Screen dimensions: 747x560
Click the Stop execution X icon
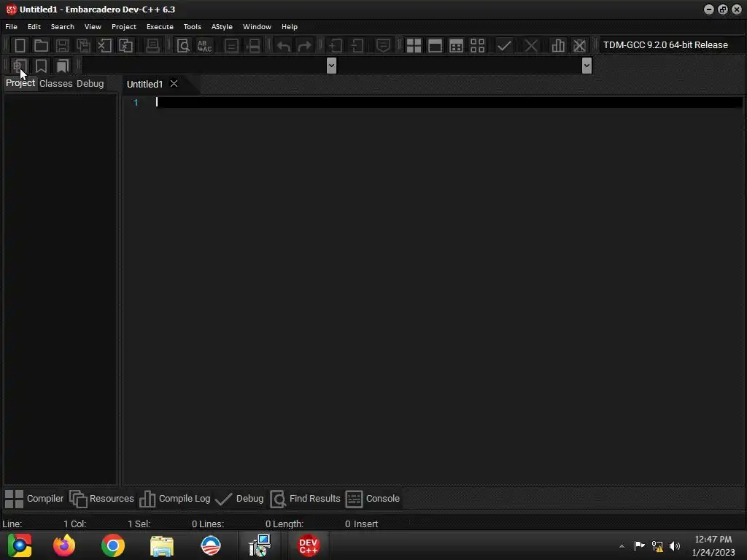pyautogui.click(x=531, y=46)
